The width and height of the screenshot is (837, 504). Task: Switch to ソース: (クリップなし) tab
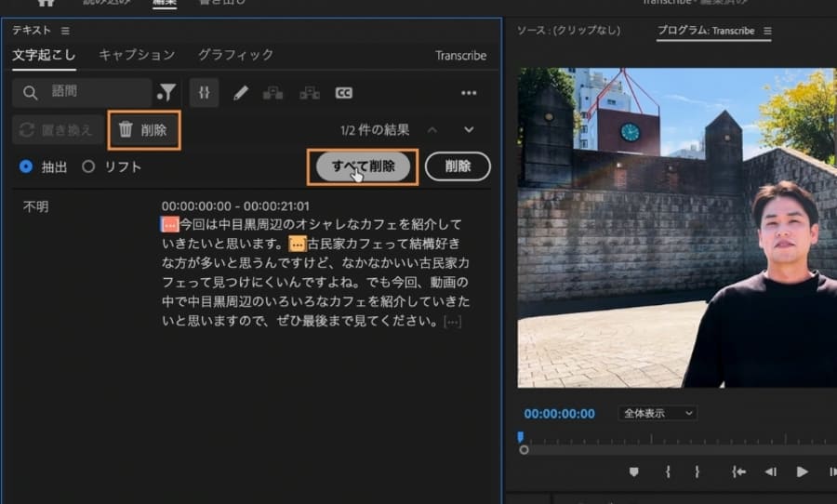(x=568, y=31)
